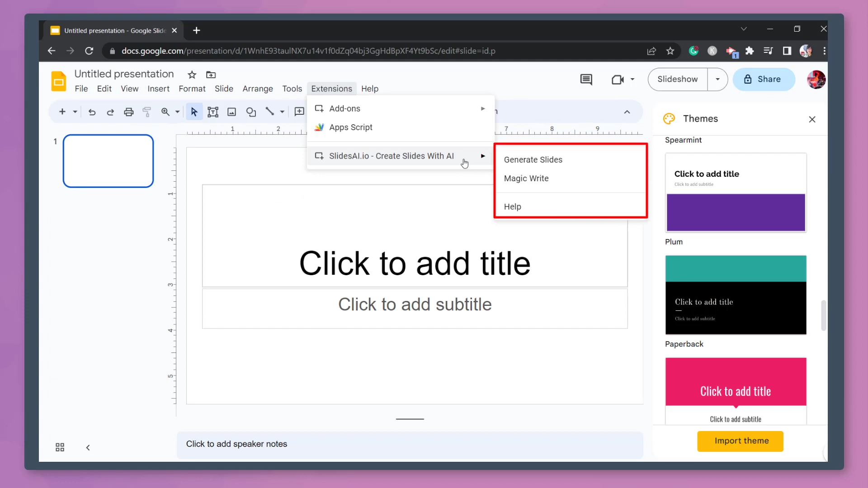Click the Undo icon
The width and height of the screenshot is (868, 488).
(92, 112)
